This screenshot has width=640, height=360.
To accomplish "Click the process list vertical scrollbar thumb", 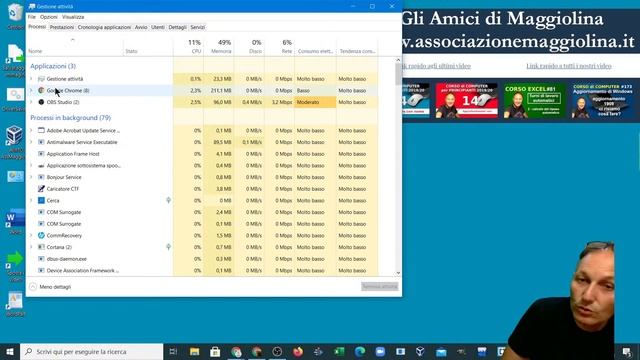I will 398,74.
